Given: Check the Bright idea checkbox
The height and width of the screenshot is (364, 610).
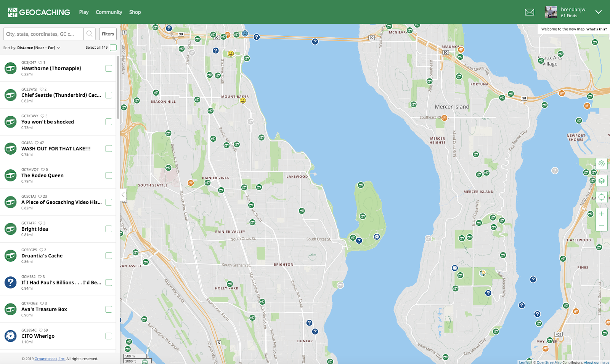Looking at the screenshot, I should point(109,229).
